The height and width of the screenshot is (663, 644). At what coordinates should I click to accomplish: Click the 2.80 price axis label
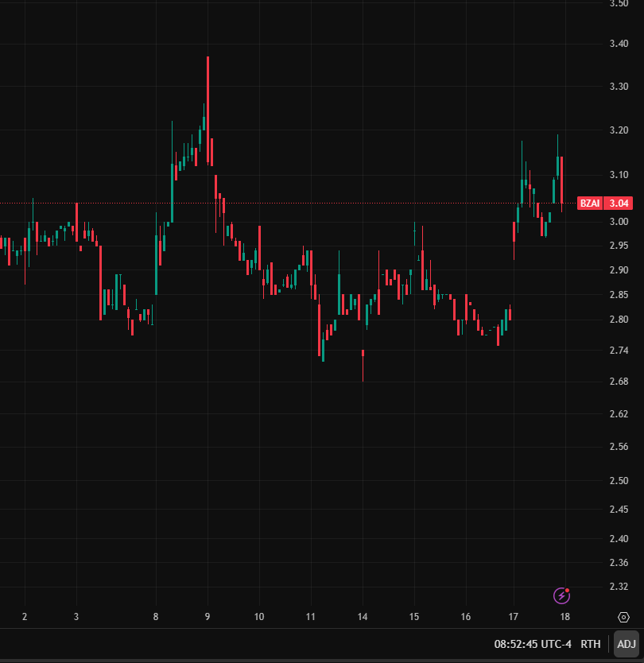(619, 320)
